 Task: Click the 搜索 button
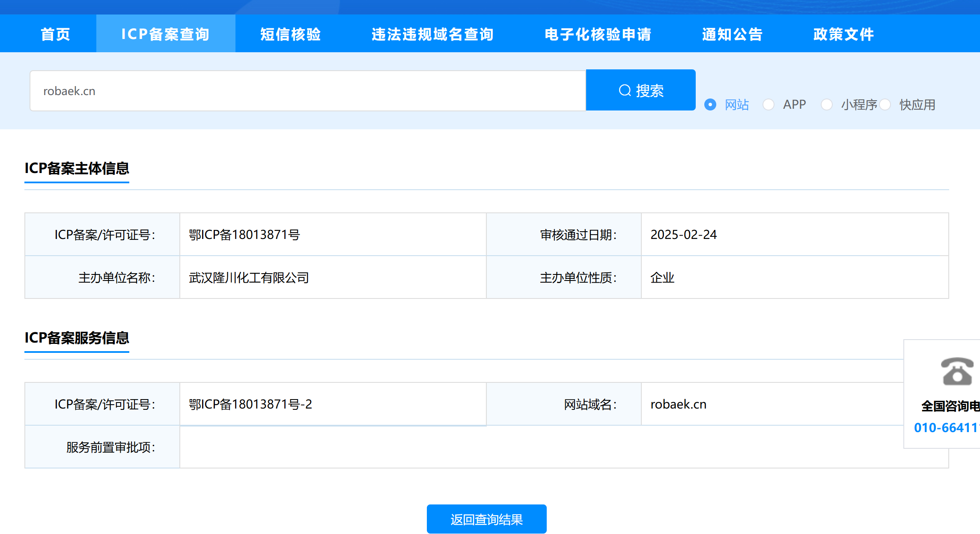pos(640,90)
